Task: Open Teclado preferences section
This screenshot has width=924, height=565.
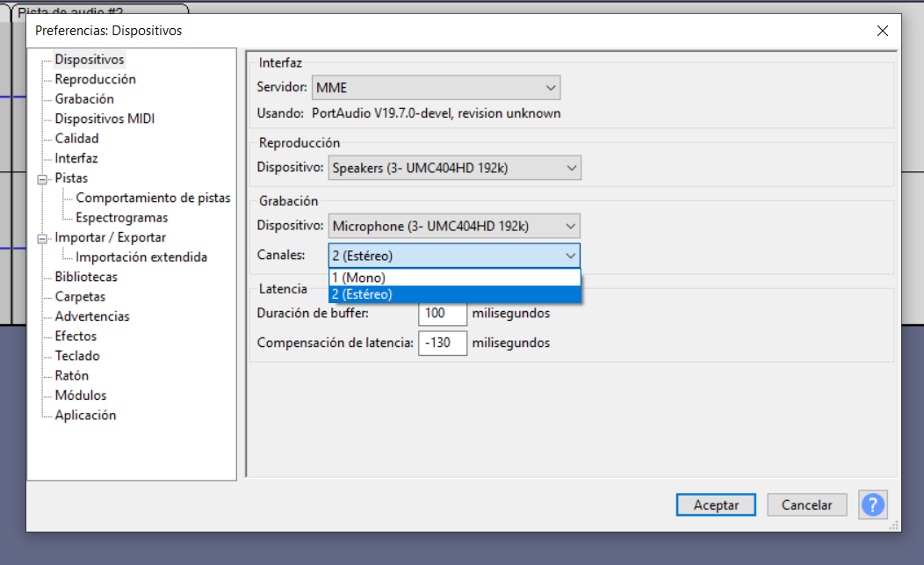Action: point(77,356)
